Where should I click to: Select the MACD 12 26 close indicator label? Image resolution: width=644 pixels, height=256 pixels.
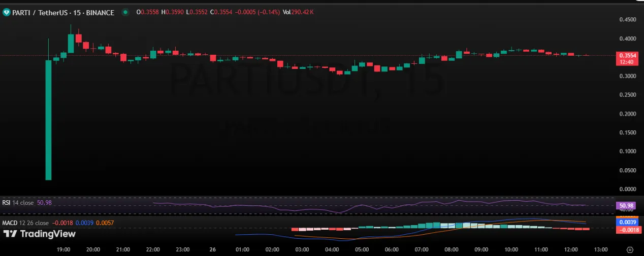click(x=26, y=223)
